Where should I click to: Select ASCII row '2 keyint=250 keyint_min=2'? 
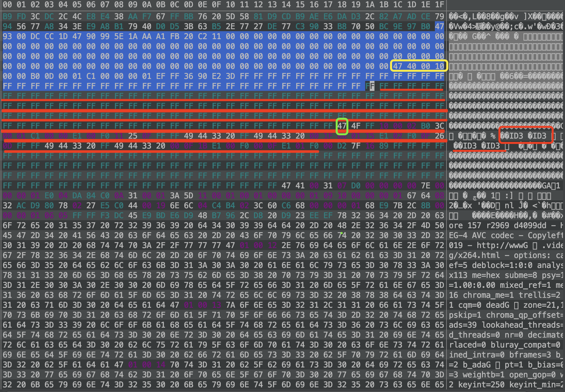506,385
